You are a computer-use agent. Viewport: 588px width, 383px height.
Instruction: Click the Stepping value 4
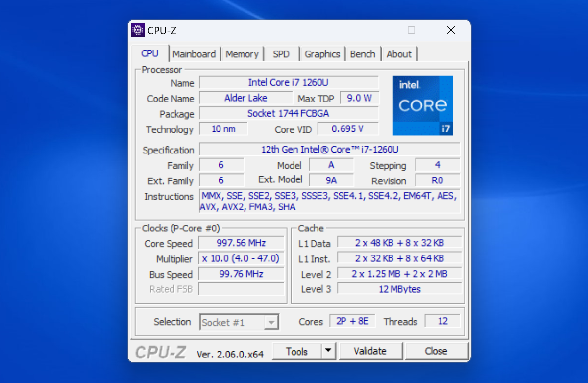click(x=438, y=165)
